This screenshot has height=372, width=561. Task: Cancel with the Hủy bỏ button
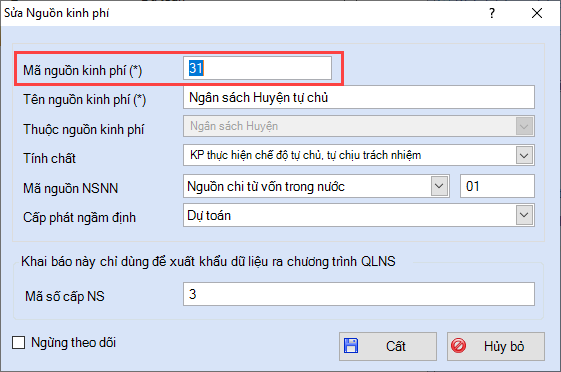coord(496,346)
